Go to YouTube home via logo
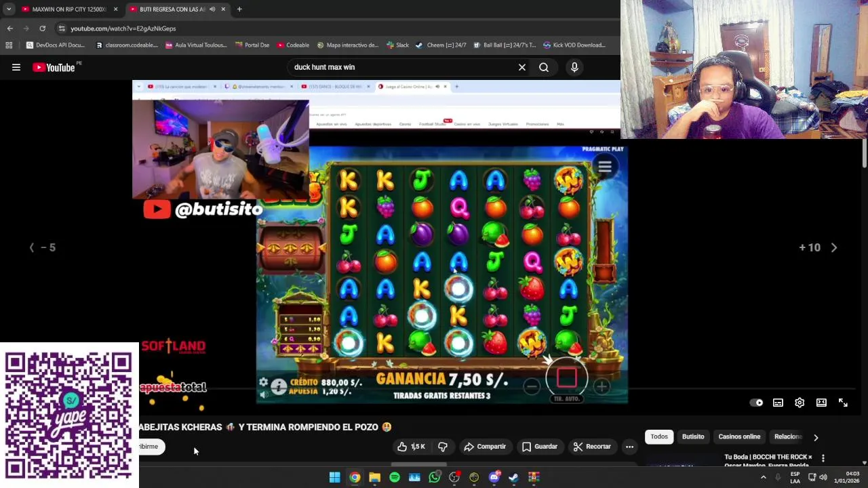 [x=54, y=67]
